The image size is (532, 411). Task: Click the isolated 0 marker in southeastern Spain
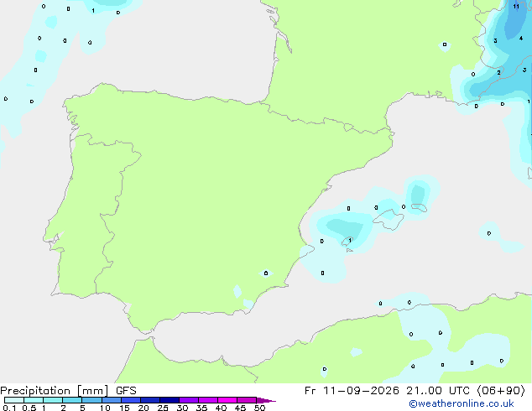coord(266,273)
